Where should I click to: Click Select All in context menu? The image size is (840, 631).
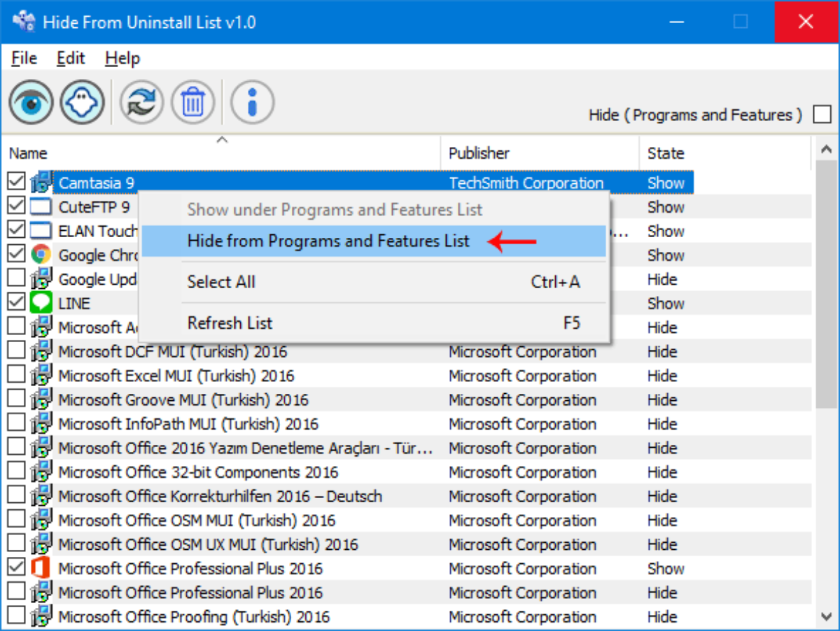(x=221, y=282)
